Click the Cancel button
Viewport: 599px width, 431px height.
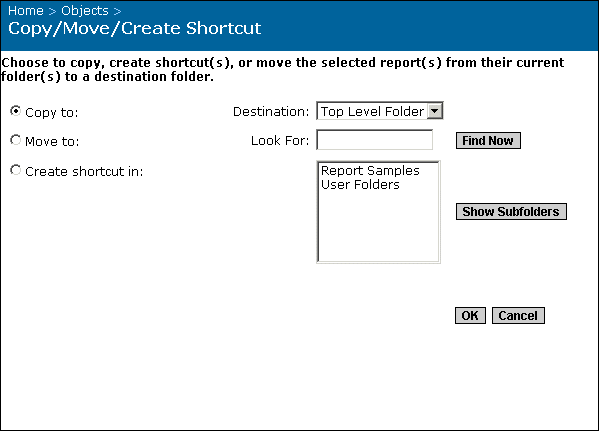[x=518, y=316]
